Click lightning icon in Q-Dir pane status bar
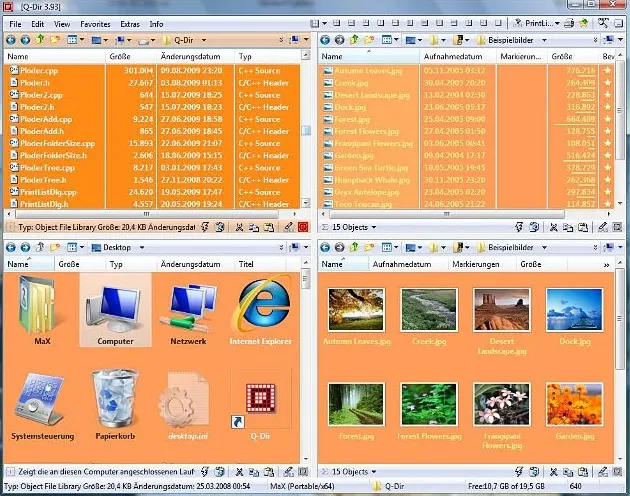Image resolution: width=630 pixels, height=496 pixels. point(205,227)
